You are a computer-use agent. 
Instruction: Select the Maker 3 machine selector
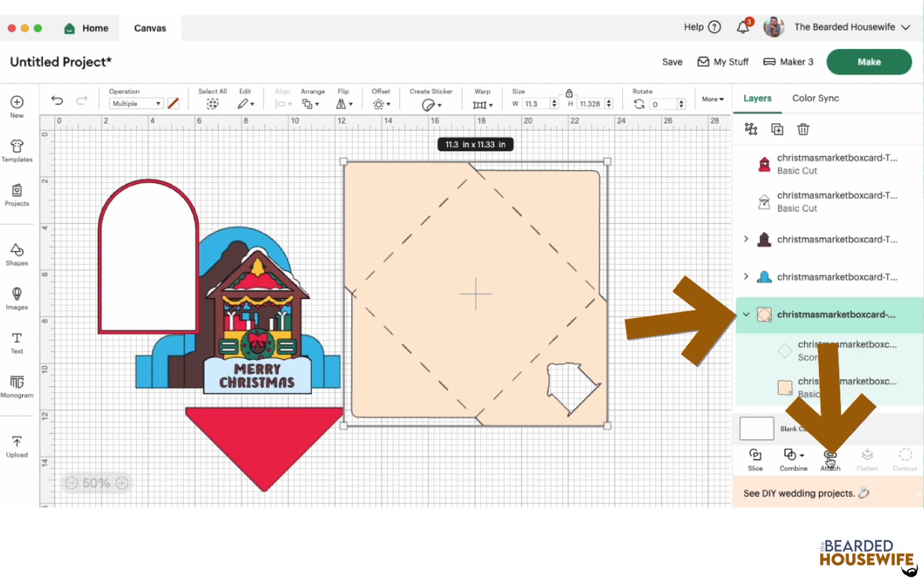[788, 62]
